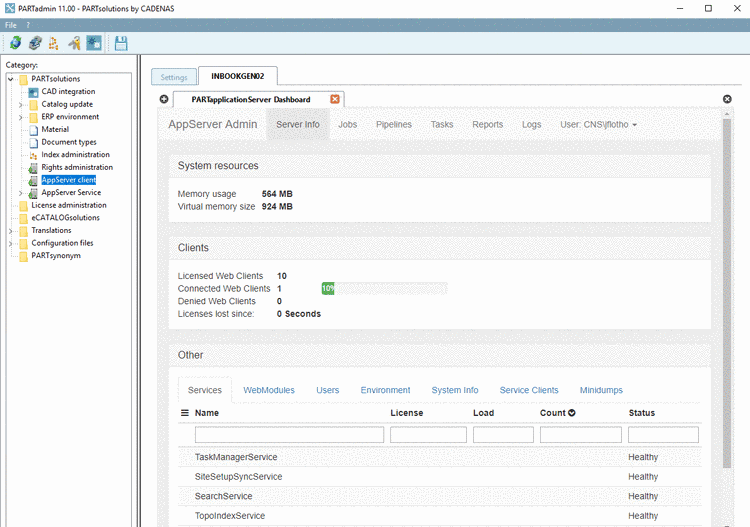Screen dimensions: 750x527
Task: Open the User: CNS\jflotho dropdown
Action: [x=598, y=124]
